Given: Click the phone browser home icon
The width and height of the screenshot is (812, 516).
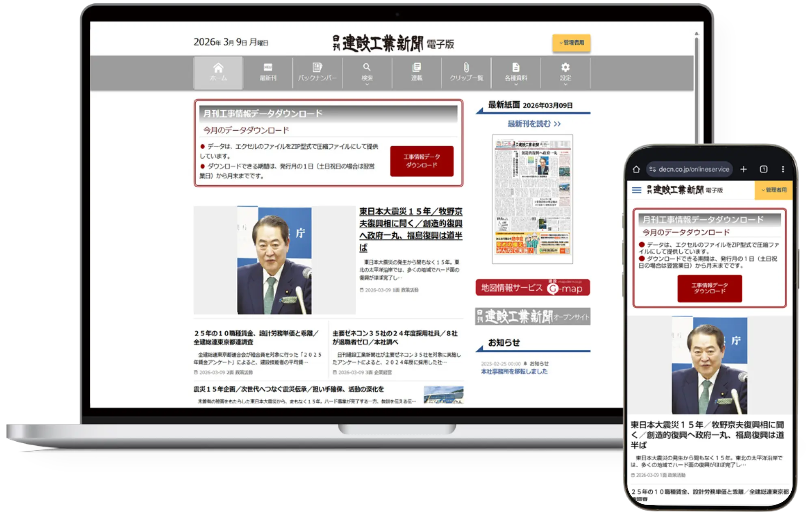Looking at the screenshot, I should pos(636,169).
